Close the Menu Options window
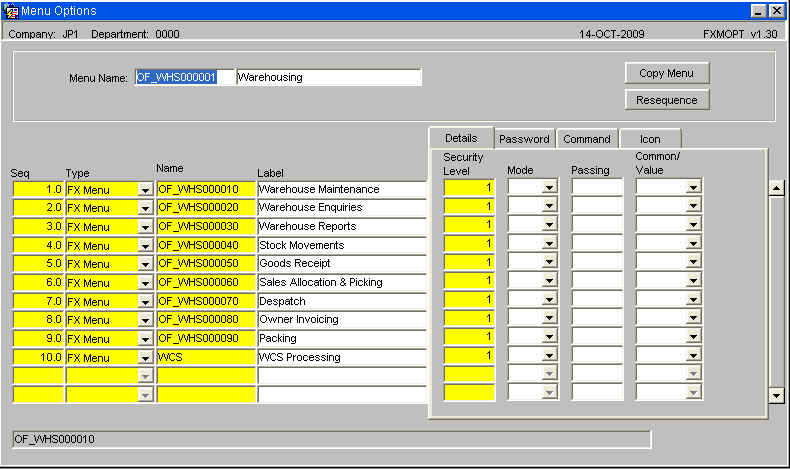The width and height of the screenshot is (790, 469). click(776, 11)
